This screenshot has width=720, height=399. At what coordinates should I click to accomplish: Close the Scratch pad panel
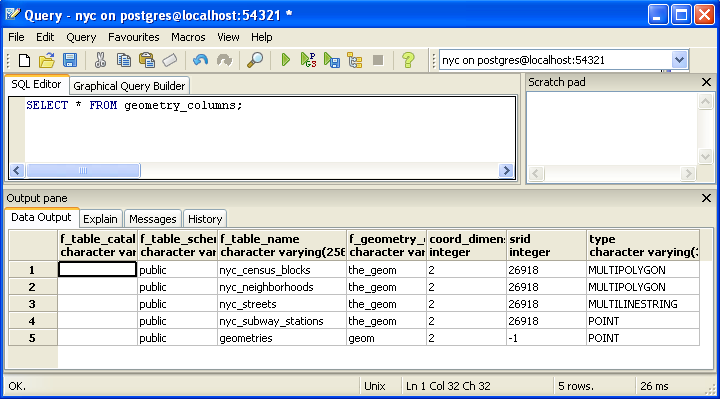tap(706, 82)
